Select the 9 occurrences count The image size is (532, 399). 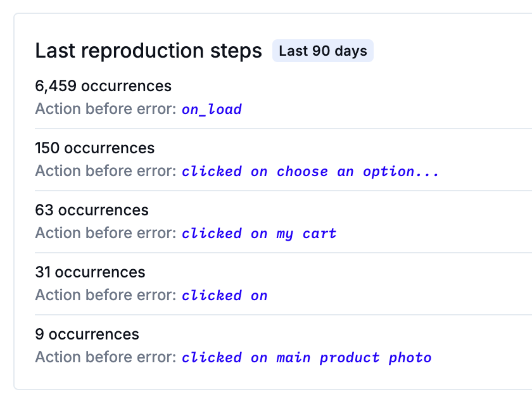(x=87, y=334)
